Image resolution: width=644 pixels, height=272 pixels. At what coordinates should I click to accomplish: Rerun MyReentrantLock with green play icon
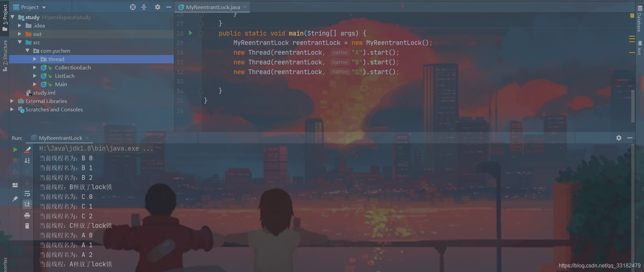(15, 150)
